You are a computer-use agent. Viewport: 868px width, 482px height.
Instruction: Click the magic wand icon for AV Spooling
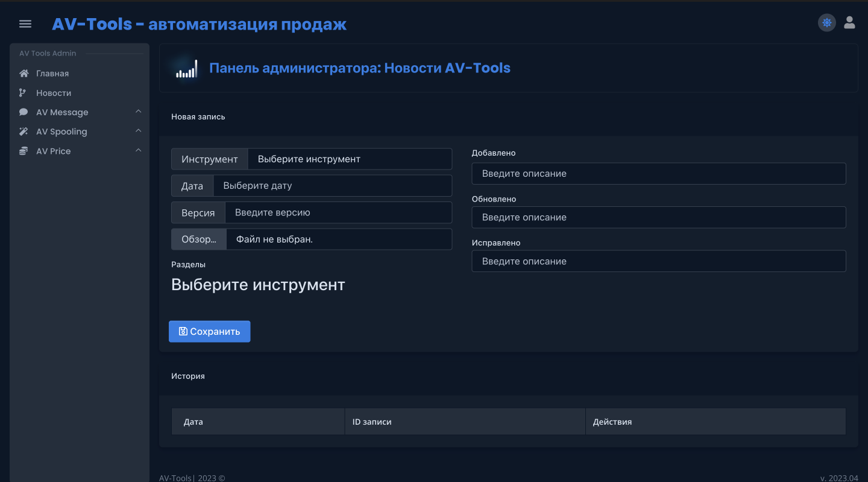coord(24,132)
